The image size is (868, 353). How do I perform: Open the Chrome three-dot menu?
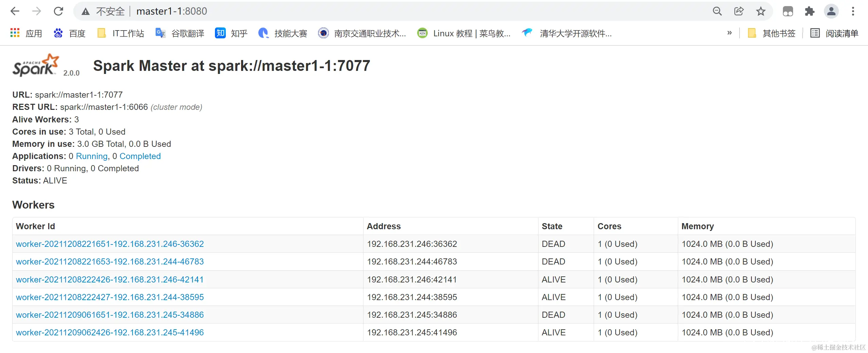coord(853,11)
